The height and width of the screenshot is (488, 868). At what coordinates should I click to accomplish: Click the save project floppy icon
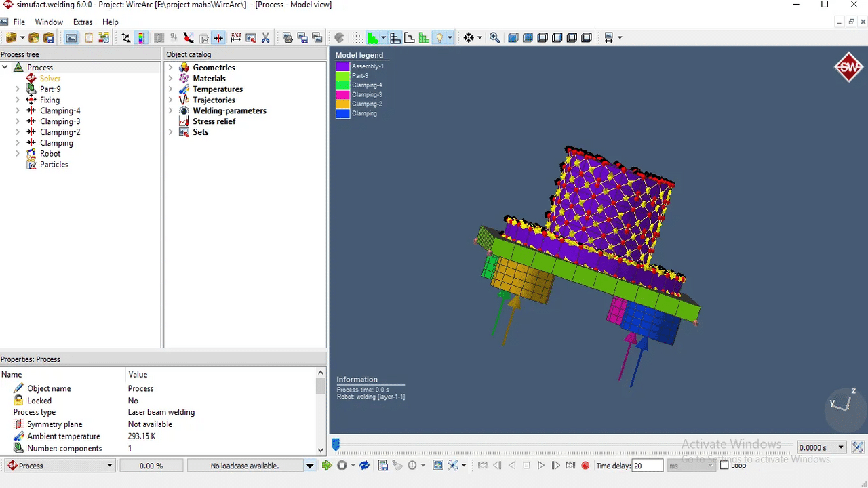click(x=49, y=38)
